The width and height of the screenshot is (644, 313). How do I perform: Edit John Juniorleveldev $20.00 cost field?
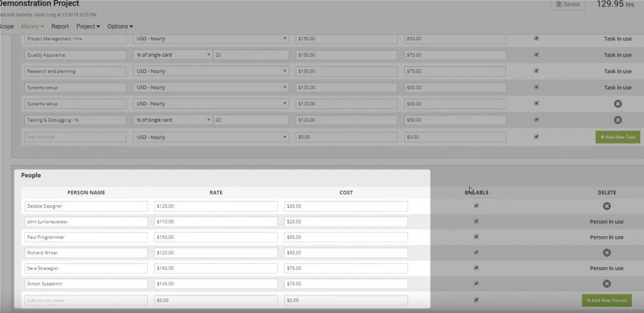pyautogui.click(x=346, y=222)
